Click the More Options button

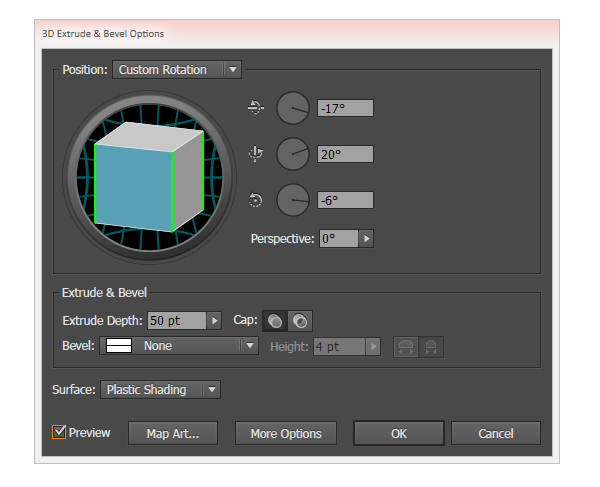click(286, 433)
